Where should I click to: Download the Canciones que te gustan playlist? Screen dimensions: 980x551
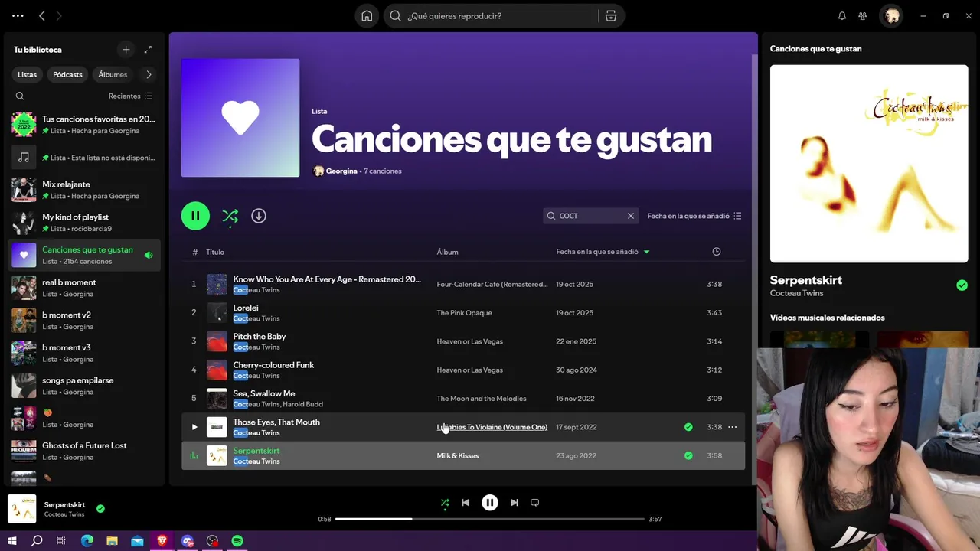click(259, 216)
